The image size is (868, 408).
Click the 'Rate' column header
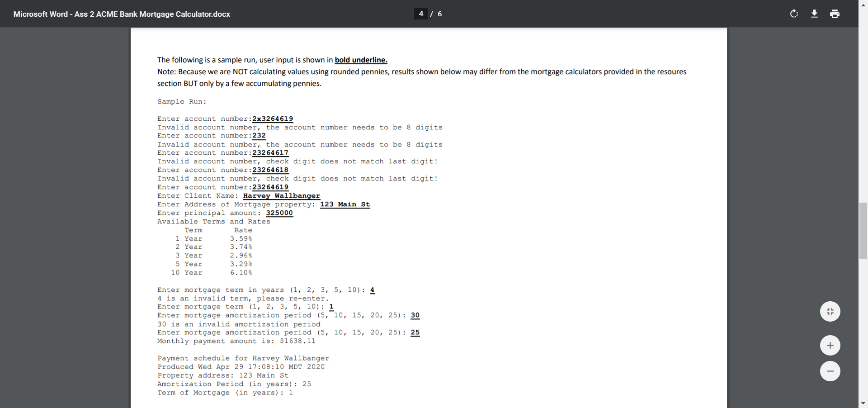(243, 230)
